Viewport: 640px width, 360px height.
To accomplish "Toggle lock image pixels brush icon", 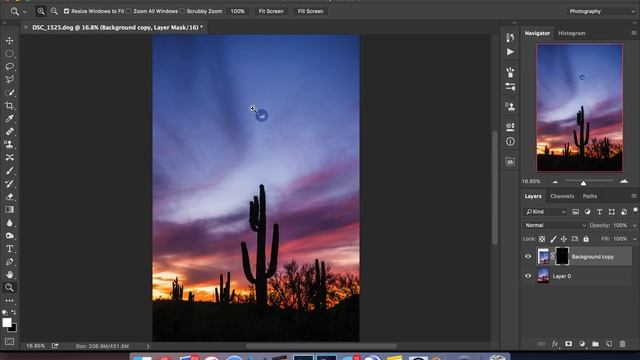I will (x=553, y=239).
